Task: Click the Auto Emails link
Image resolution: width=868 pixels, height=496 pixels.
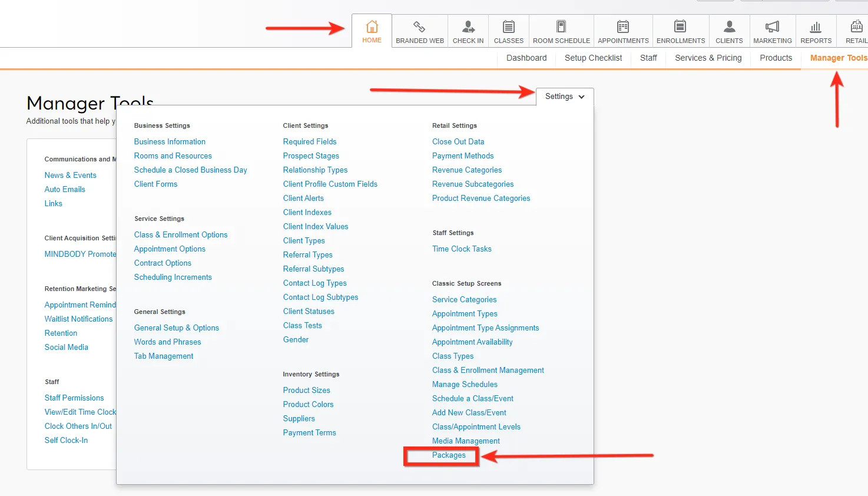Action: tap(65, 190)
